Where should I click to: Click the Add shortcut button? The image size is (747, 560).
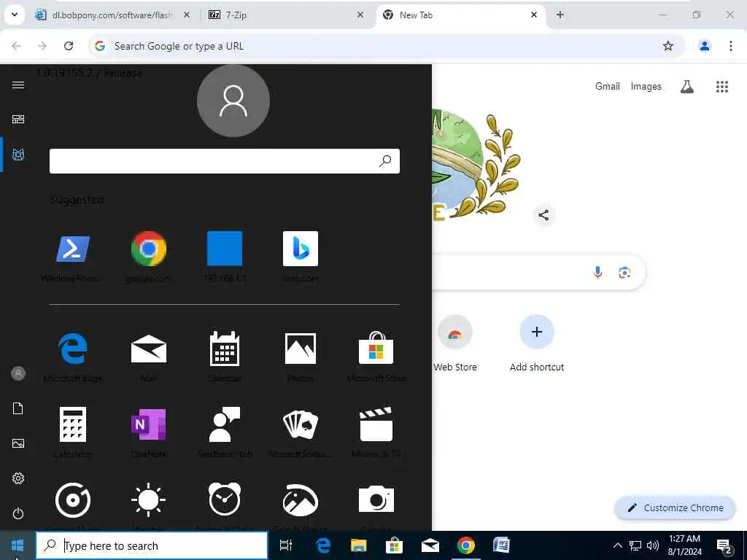[537, 343]
